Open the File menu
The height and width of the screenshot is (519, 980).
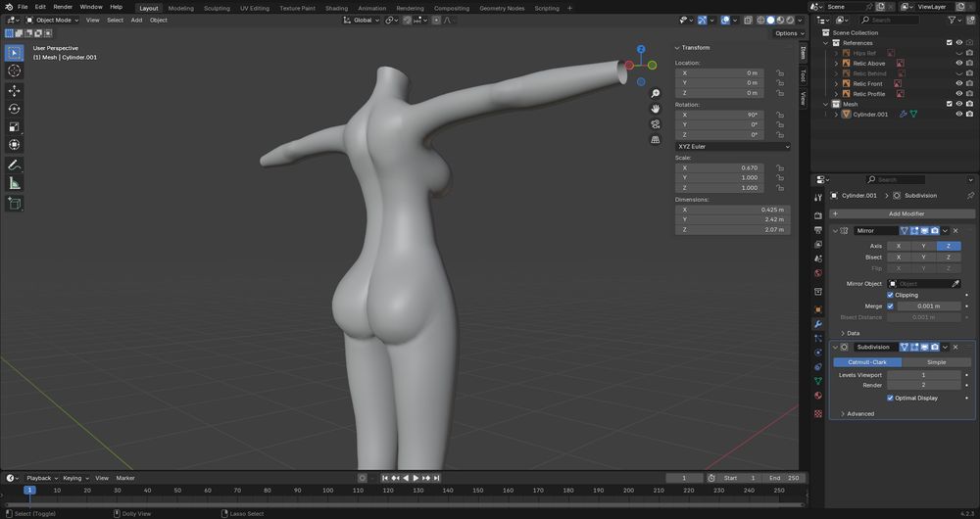point(23,7)
